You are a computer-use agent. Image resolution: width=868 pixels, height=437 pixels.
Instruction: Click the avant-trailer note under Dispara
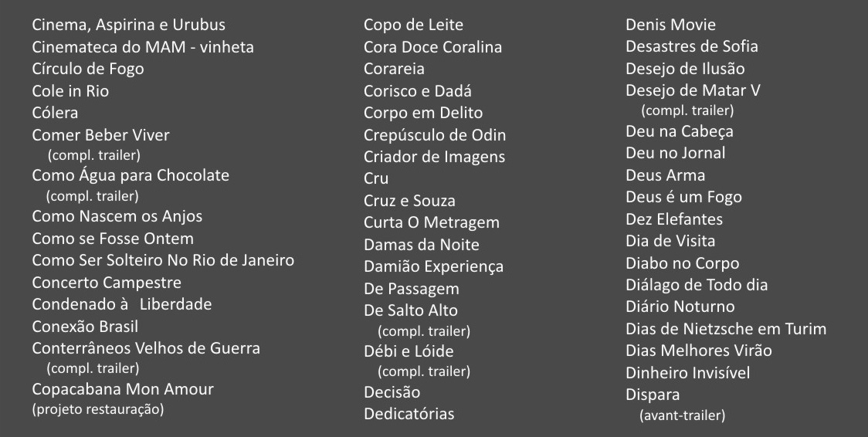(x=682, y=415)
